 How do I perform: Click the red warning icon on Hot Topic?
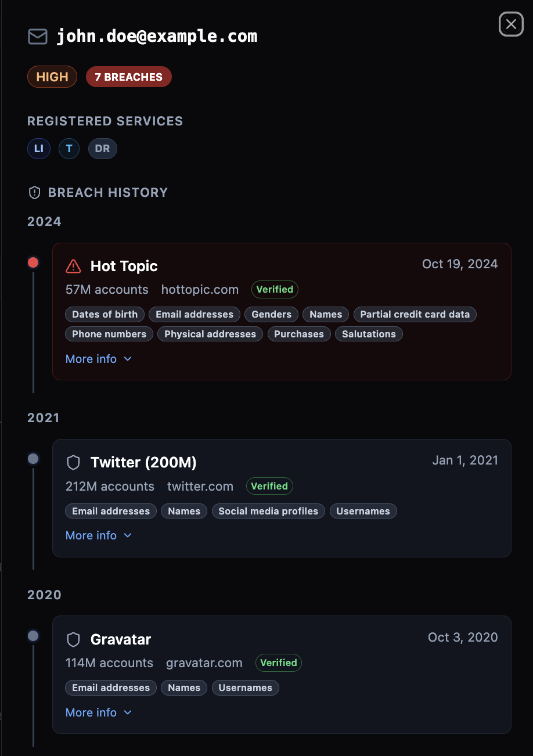(x=73, y=267)
